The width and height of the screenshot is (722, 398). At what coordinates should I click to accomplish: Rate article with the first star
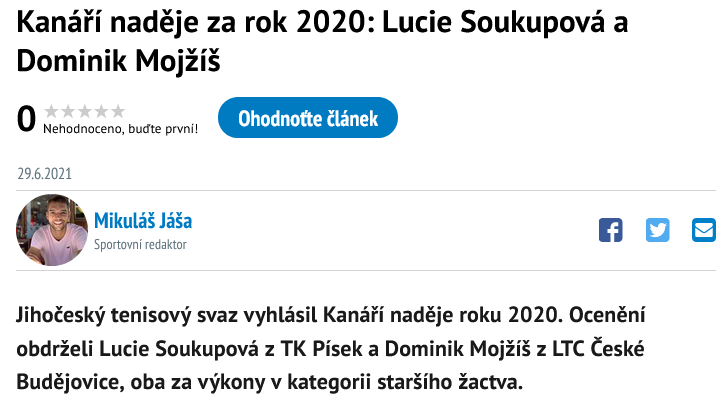[51, 111]
